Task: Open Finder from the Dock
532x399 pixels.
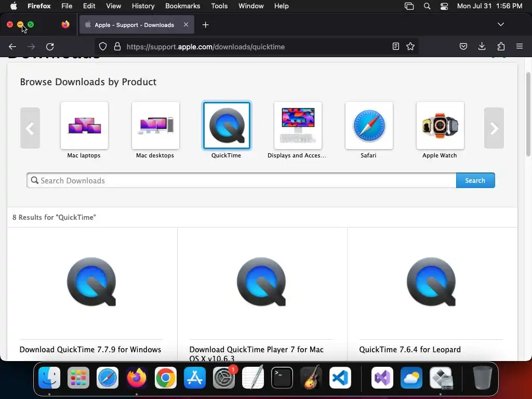Action: (49, 378)
